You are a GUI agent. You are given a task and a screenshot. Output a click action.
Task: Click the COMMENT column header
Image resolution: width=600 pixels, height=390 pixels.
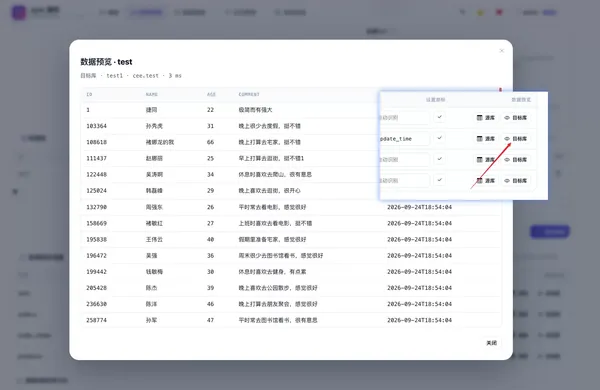(249, 95)
